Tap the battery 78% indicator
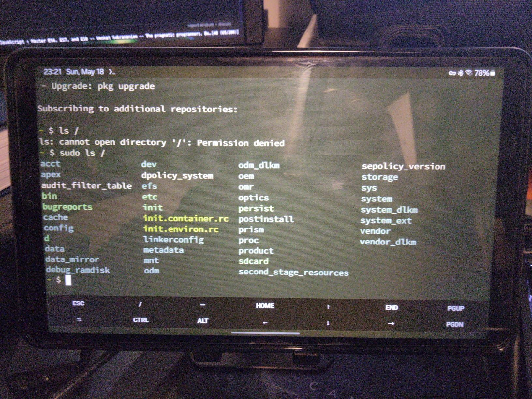This screenshot has height=399, width=532. (485, 73)
